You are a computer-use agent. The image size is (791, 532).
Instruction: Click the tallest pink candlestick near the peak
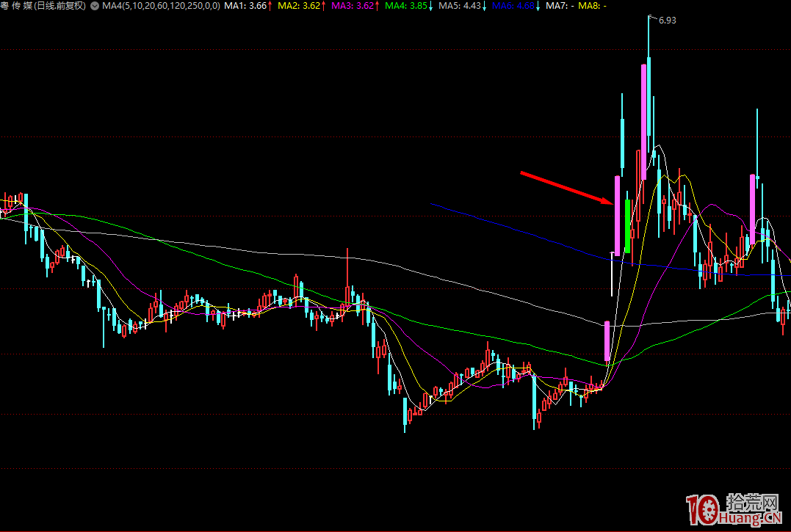[643, 121]
